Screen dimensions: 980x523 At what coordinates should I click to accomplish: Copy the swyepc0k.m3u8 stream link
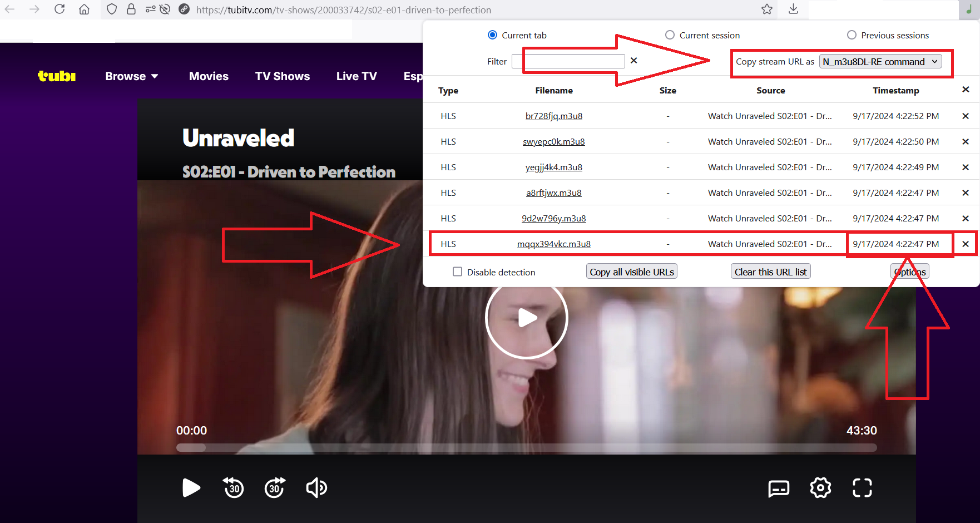point(554,142)
